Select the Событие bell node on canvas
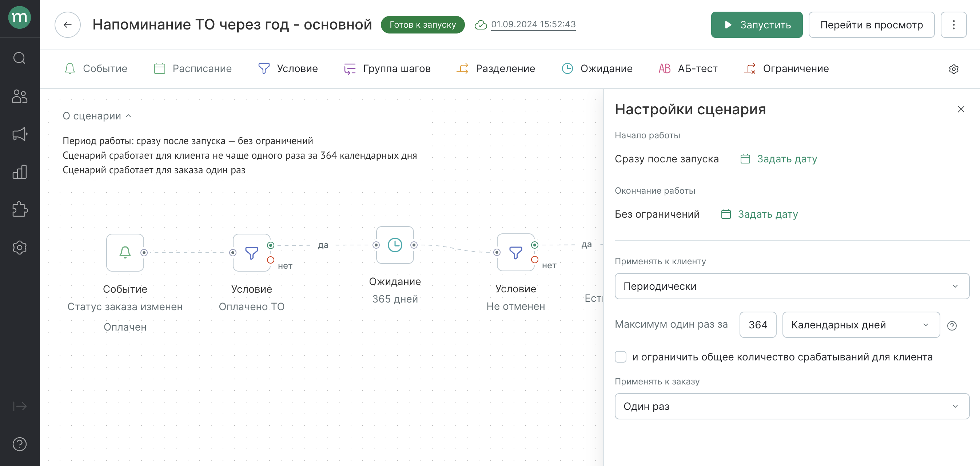 point(125,252)
